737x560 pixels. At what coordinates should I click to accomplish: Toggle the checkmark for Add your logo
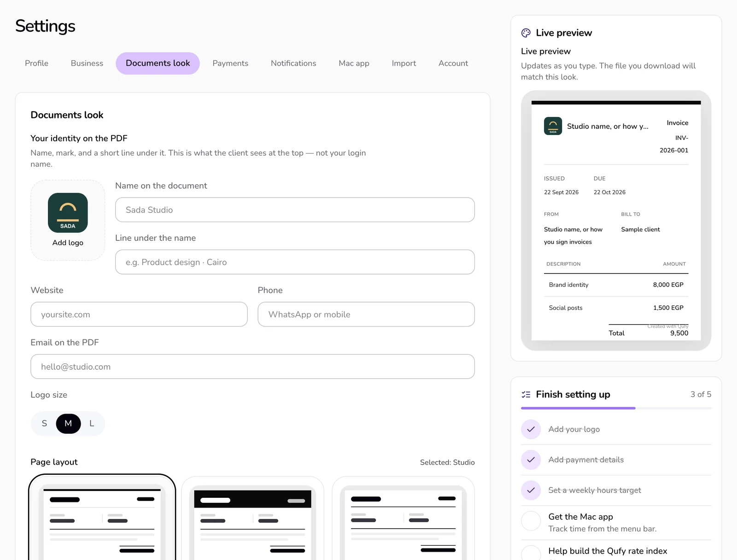click(x=531, y=429)
